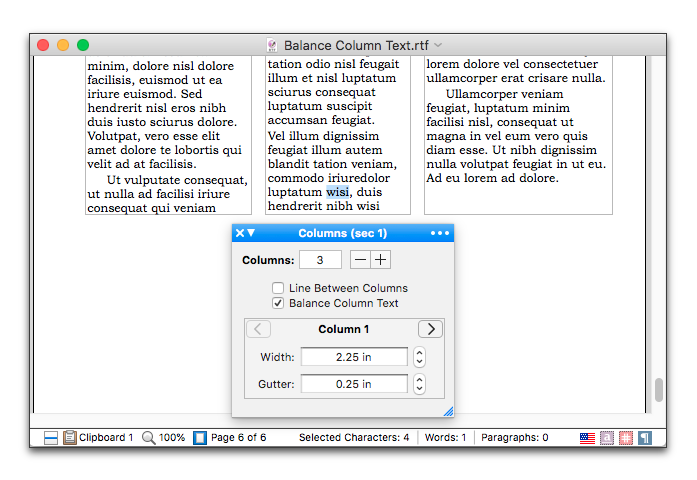Click the Page 6 of 6 page icon
The width and height of the screenshot is (697, 480).
coord(200,438)
